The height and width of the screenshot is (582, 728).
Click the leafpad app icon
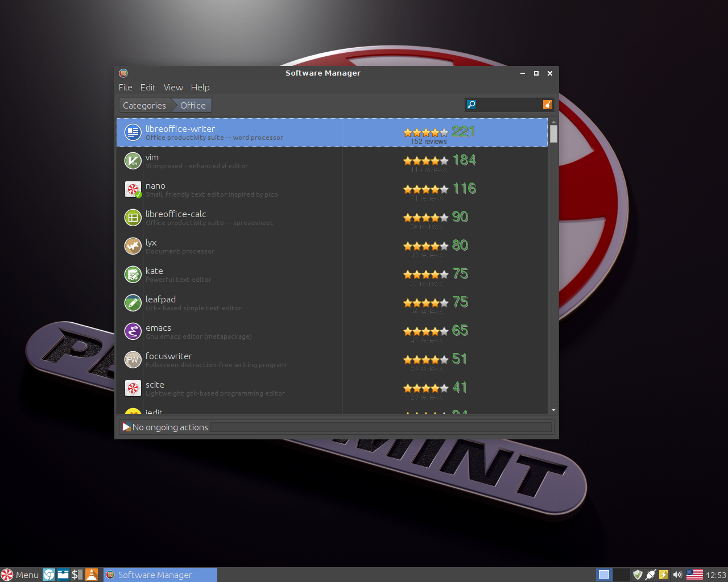133,303
